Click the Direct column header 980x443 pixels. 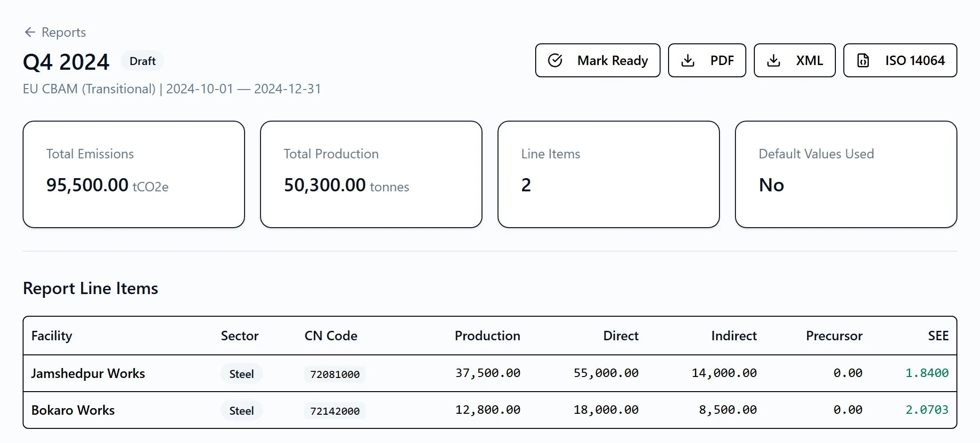pos(621,336)
